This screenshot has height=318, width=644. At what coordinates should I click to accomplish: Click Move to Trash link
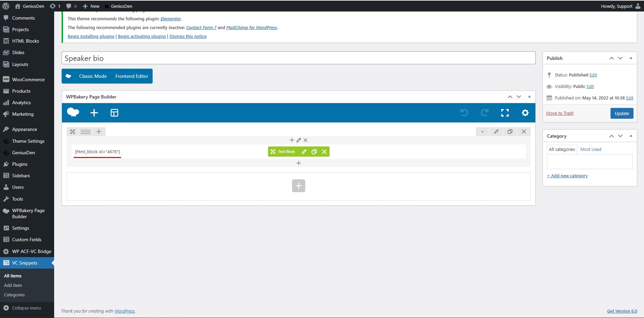560,113
